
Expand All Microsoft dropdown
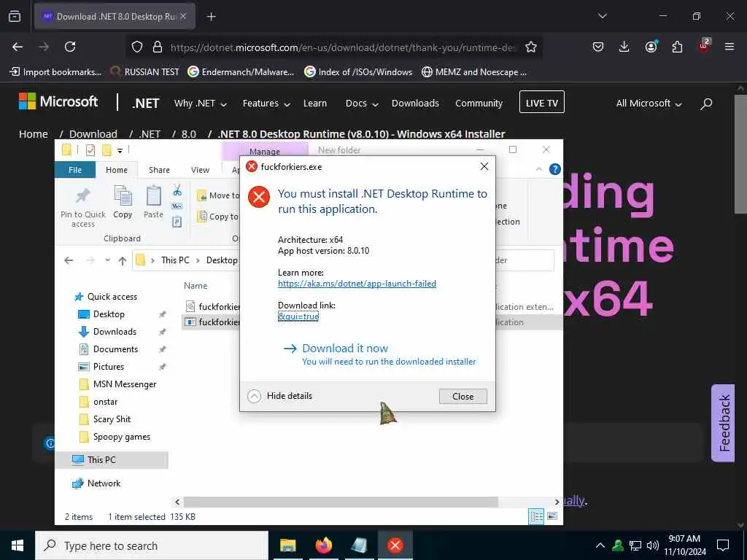649,104
